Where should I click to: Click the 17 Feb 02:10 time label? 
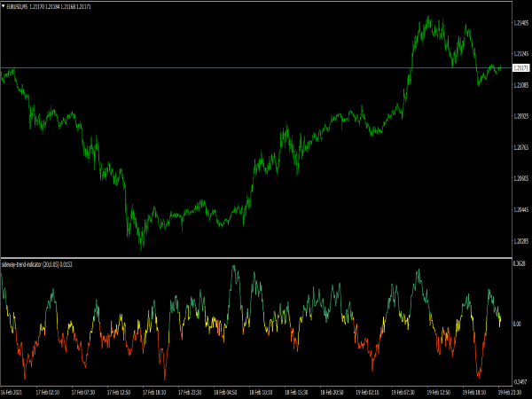48,392
